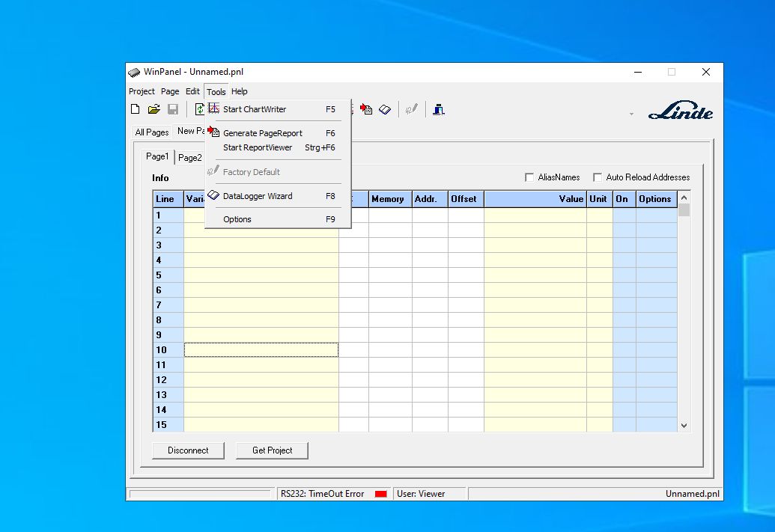
Task: Click Unnamed.pnl in the status bar
Action: pos(692,494)
